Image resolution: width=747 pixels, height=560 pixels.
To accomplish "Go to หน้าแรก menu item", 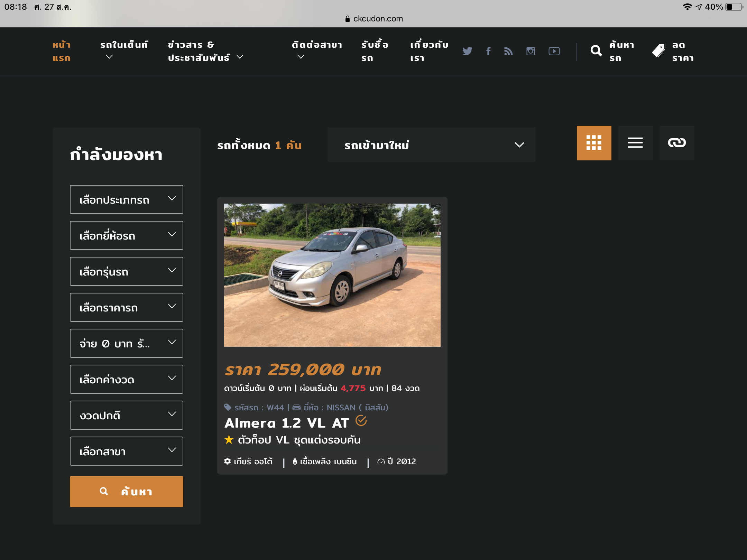I will click(62, 51).
